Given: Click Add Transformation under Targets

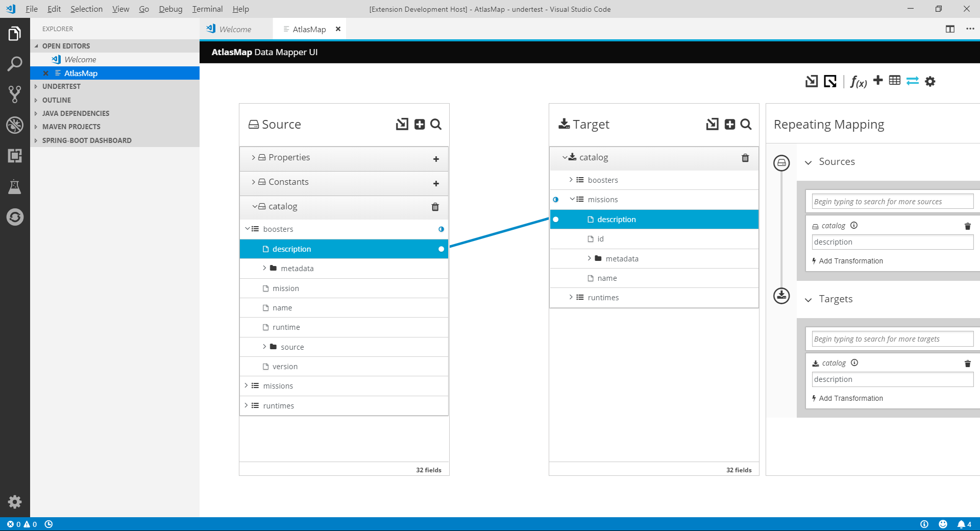Looking at the screenshot, I should pyautogui.click(x=851, y=398).
